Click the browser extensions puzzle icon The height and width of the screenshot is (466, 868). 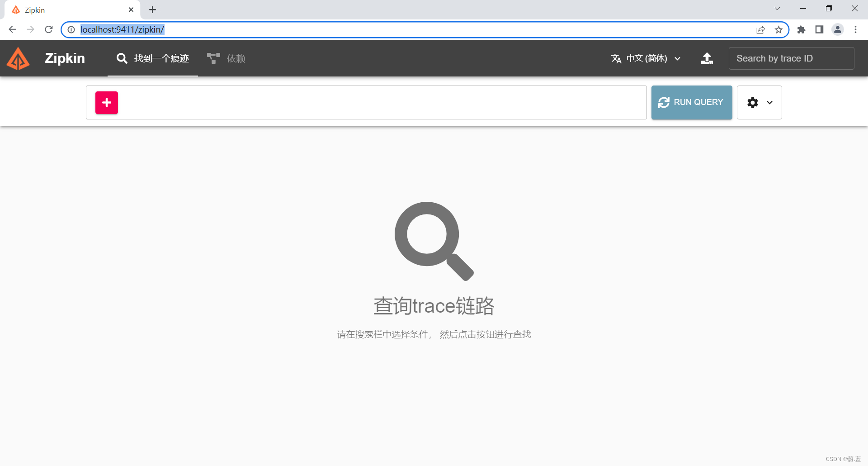click(x=801, y=29)
